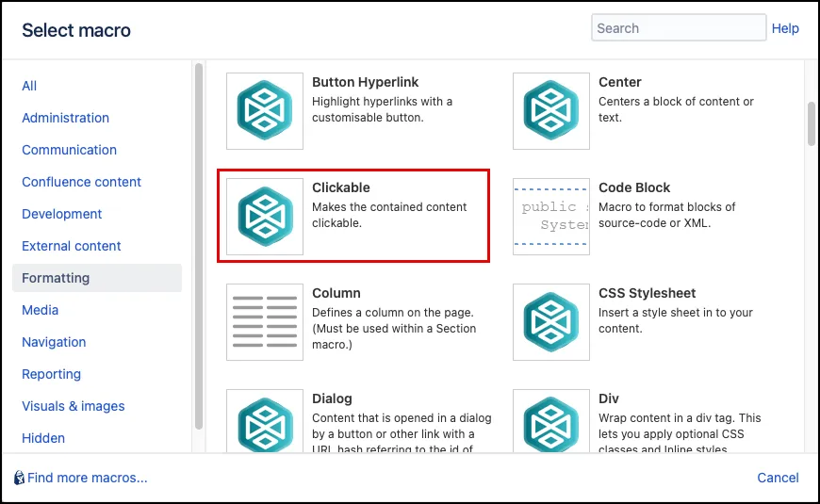Screen dimensions: 820x504
Task: Open the Communication category
Action: point(69,150)
